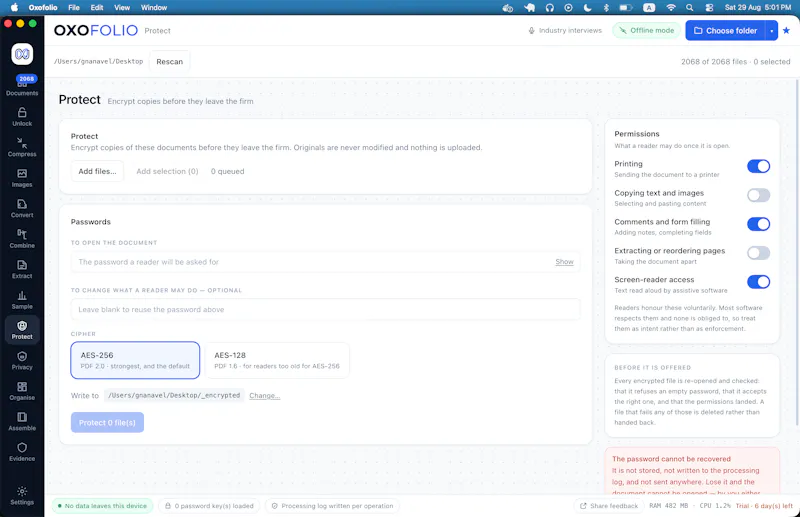
Task: Open the File menu
Action: pos(74,8)
